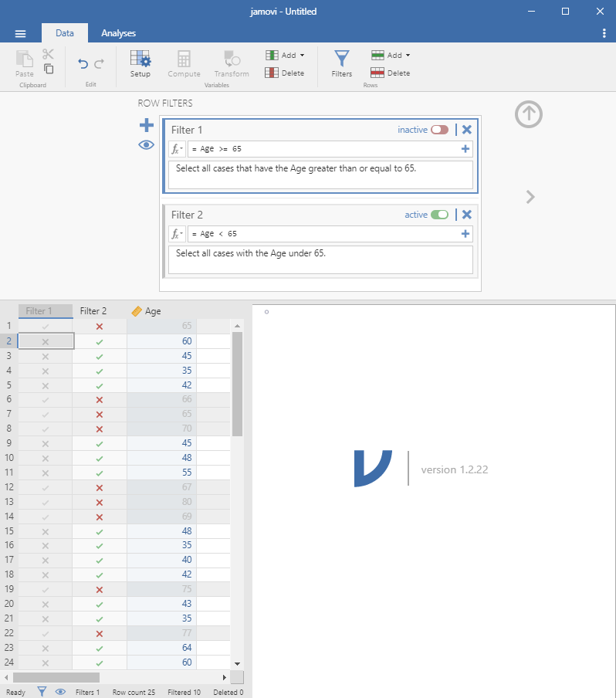Expand the Variables Add dropdown

point(285,55)
